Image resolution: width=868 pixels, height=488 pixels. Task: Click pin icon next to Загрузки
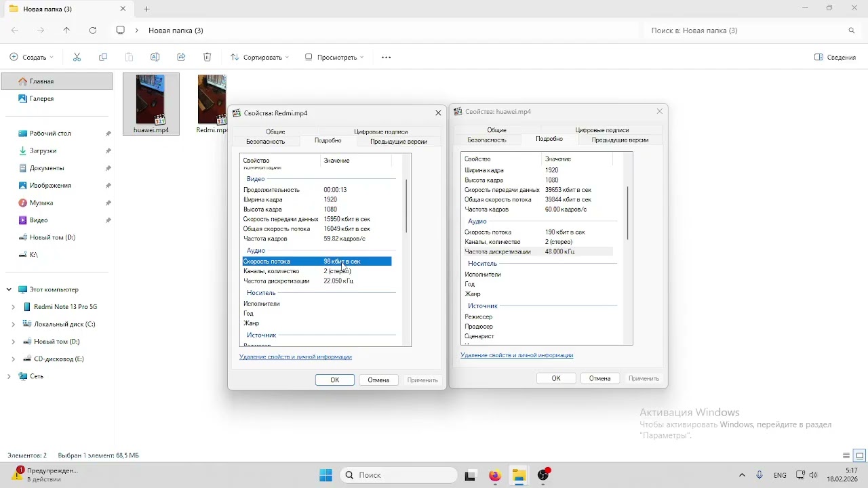click(108, 151)
